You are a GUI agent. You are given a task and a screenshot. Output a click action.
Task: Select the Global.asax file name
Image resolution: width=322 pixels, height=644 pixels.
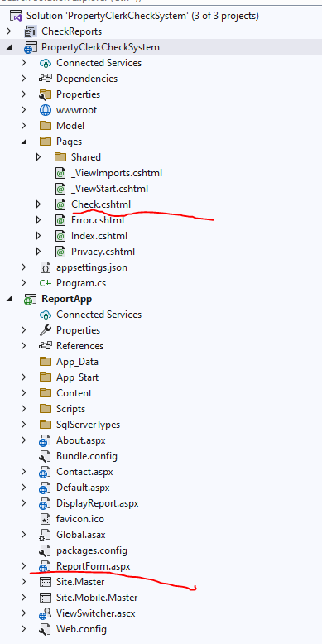tap(81, 536)
